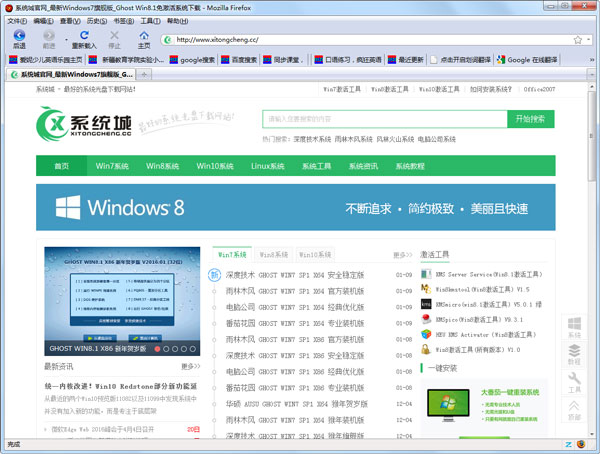Select 系统教程 in the navigation bar

[410, 166]
